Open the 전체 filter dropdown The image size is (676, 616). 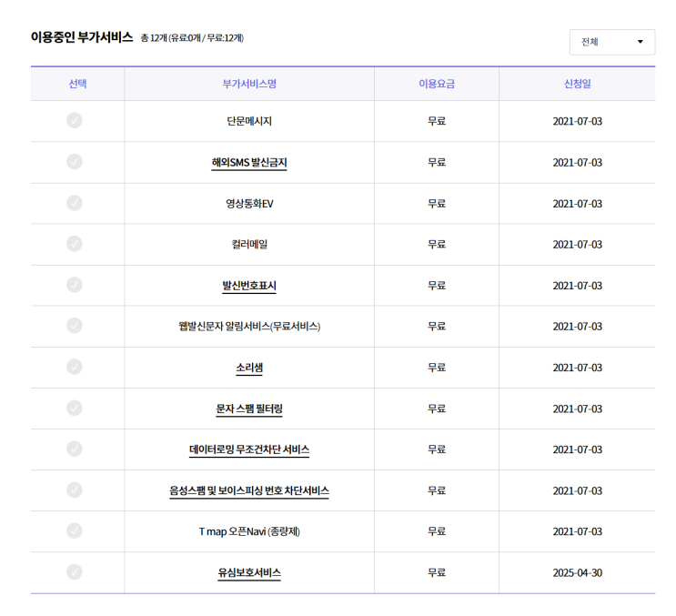[x=611, y=42]
